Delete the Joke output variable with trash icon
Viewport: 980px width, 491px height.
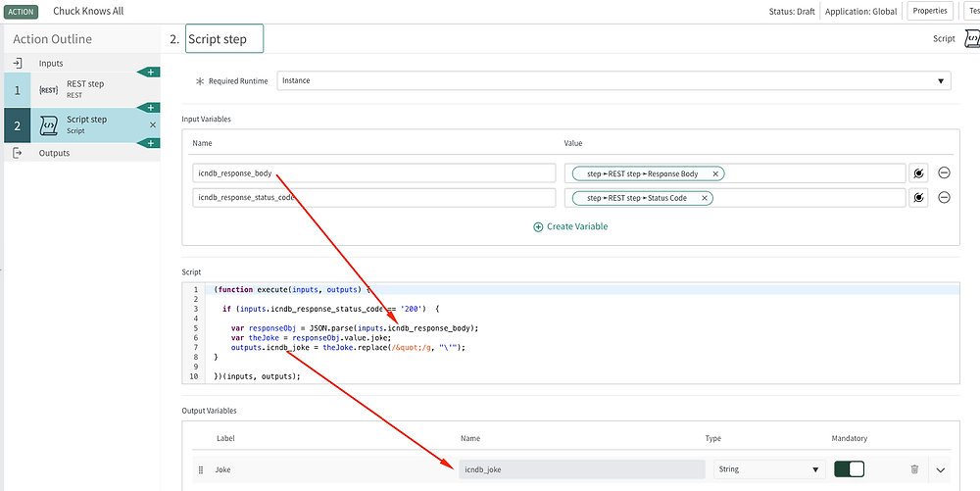(x=914, y=469)
